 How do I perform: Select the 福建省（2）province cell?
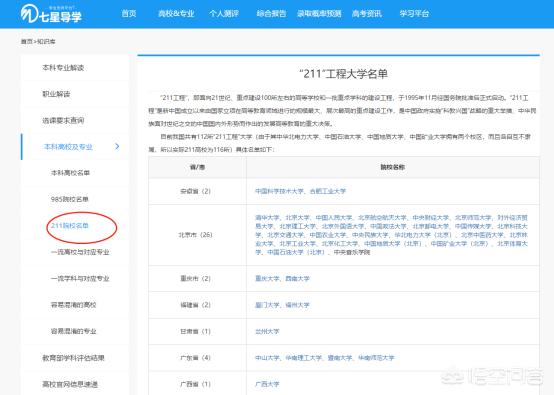pos(197,305)
